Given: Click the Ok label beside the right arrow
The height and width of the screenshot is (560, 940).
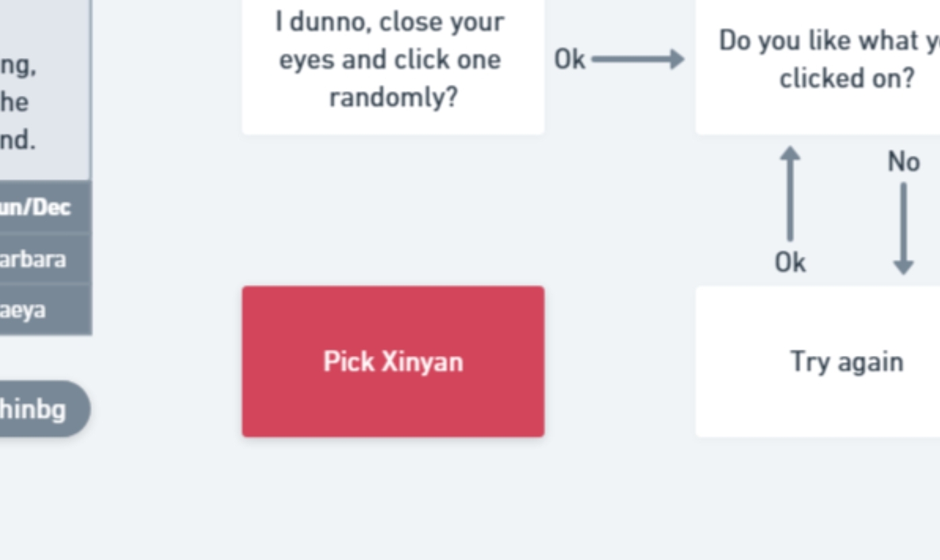Looking at the screenshot, I should tap(570, 59).
